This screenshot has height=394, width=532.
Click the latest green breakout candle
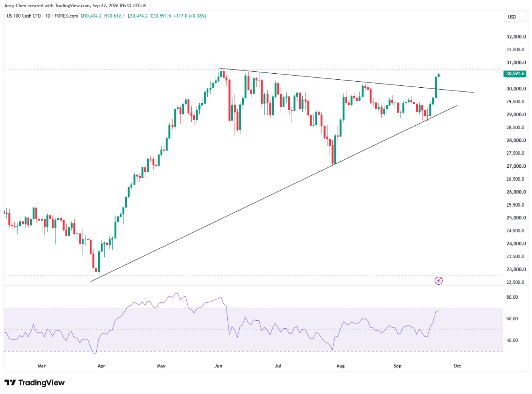(436, 87)
